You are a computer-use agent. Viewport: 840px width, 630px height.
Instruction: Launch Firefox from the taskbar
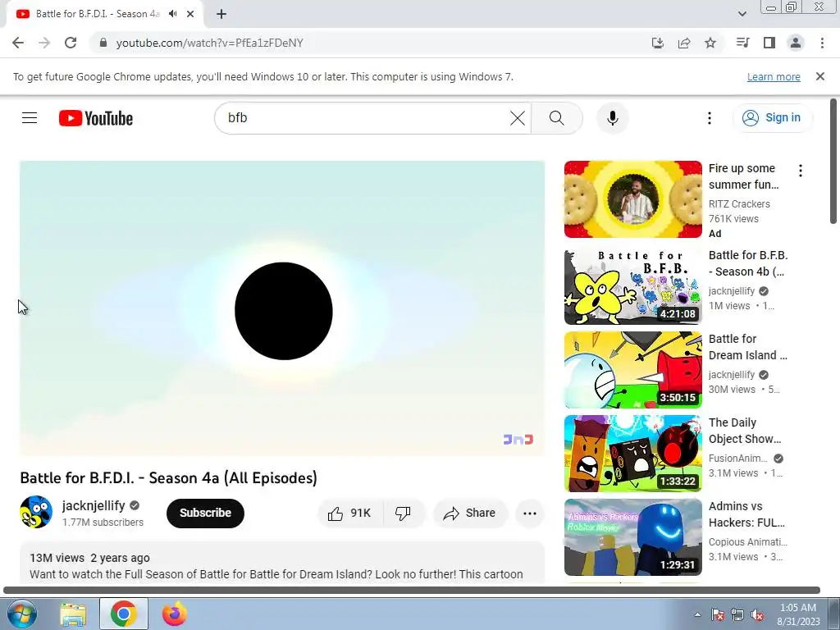(175, 614)
